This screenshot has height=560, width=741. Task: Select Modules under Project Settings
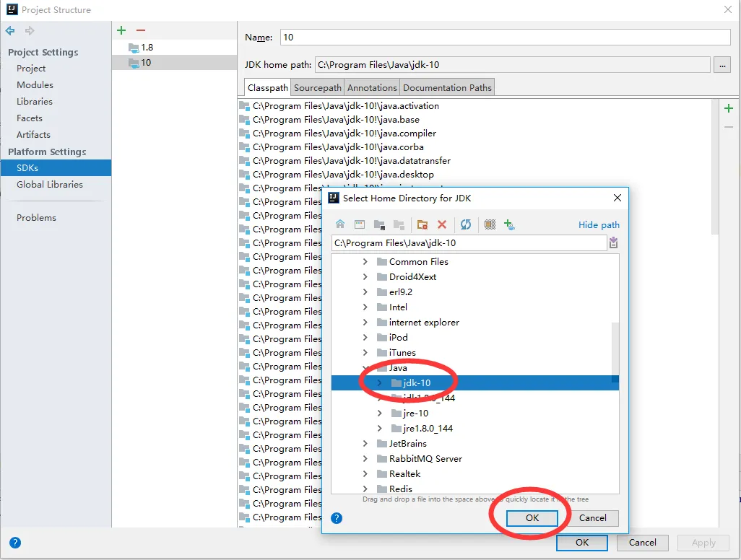[35, 85]
